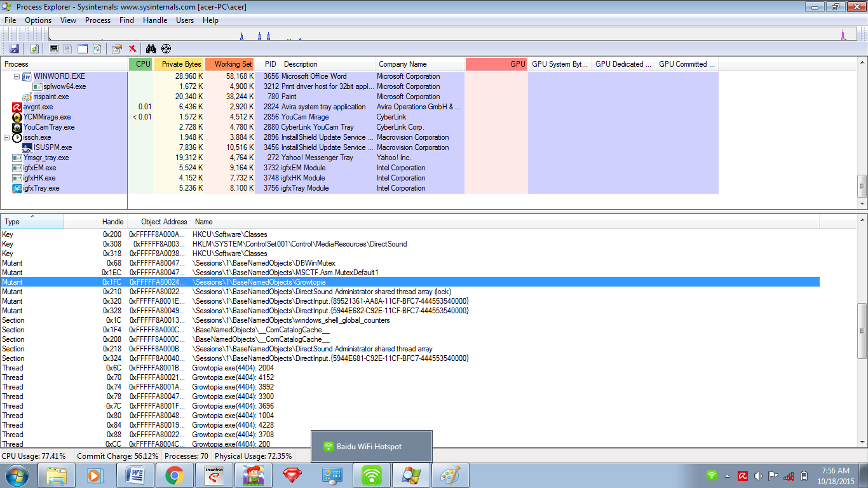This screenshot has width=868, height=488.
Task: Open the Options menu
Action: pos(38,20)
